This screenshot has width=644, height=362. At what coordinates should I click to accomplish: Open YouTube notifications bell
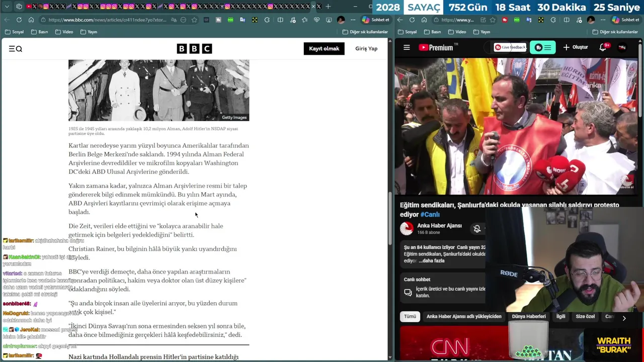click(x=603, y=47)
